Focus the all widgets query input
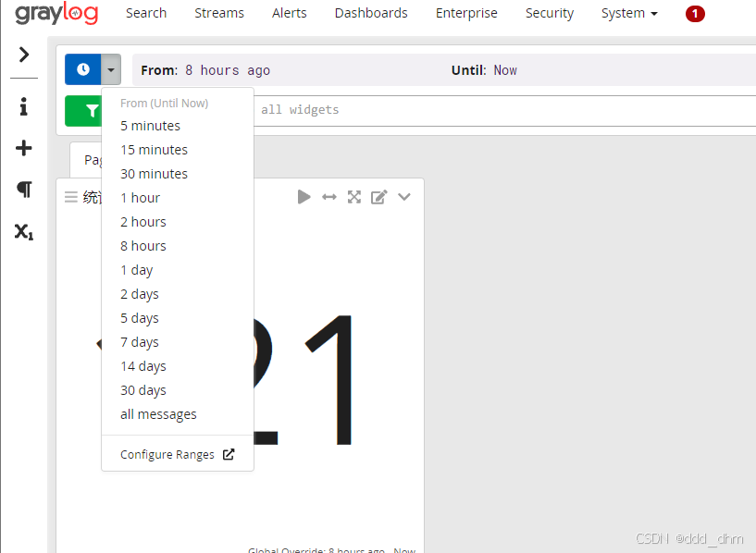Image resolution: width=756 pixels, height=553 pixels. click(505, 110)
